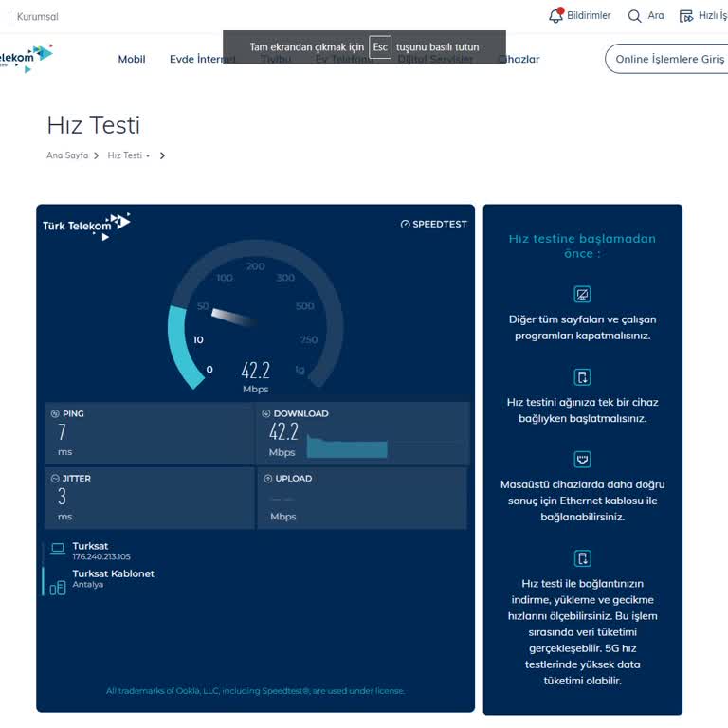The height and width of the screenshot is (728, 728).
Task: Click the single-device icon above 'Hız testini ağınıza'
Action: tap(582, 377)
